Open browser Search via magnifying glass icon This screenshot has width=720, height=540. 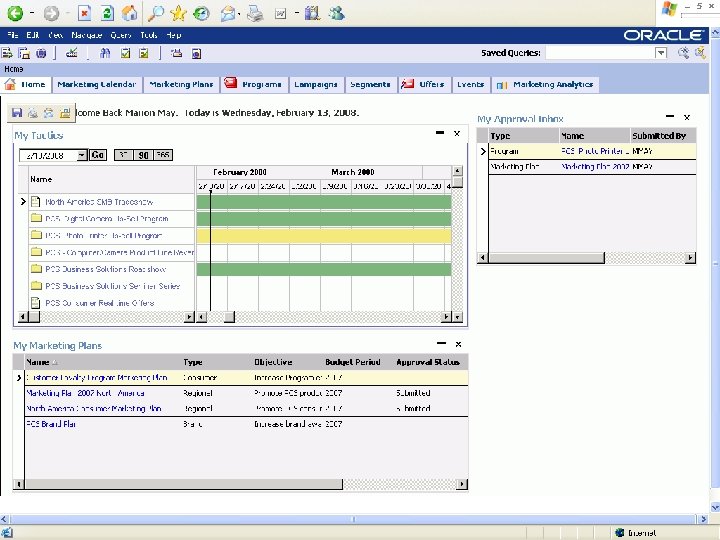click(x=156, y=13)
